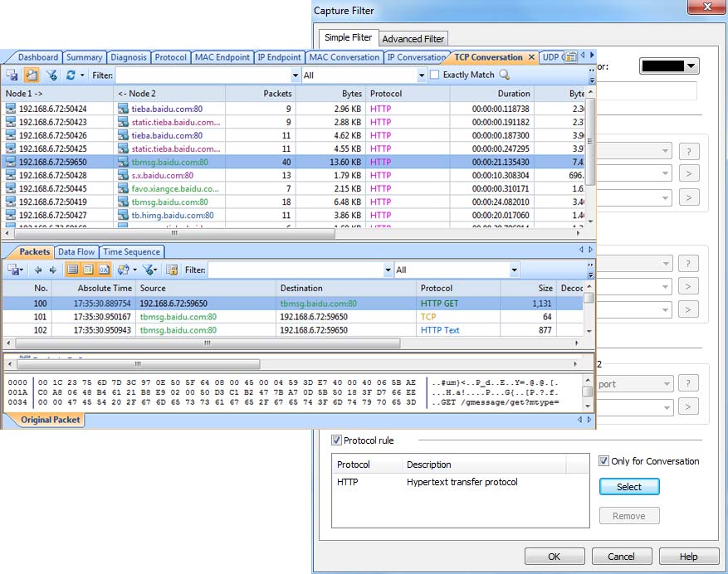
Task: Click Cancel in Capture Filter dialog
Action: [x=621, y=556]
